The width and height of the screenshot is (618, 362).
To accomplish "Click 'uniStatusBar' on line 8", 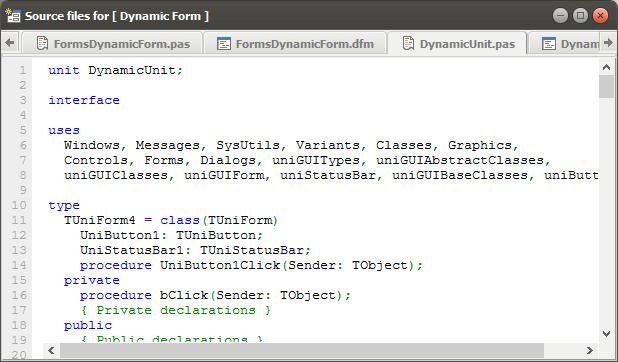I will pos(328,175).
